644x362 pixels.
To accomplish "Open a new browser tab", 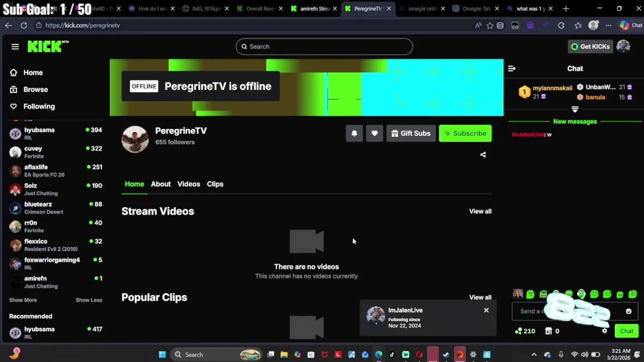I will [566, 9].
